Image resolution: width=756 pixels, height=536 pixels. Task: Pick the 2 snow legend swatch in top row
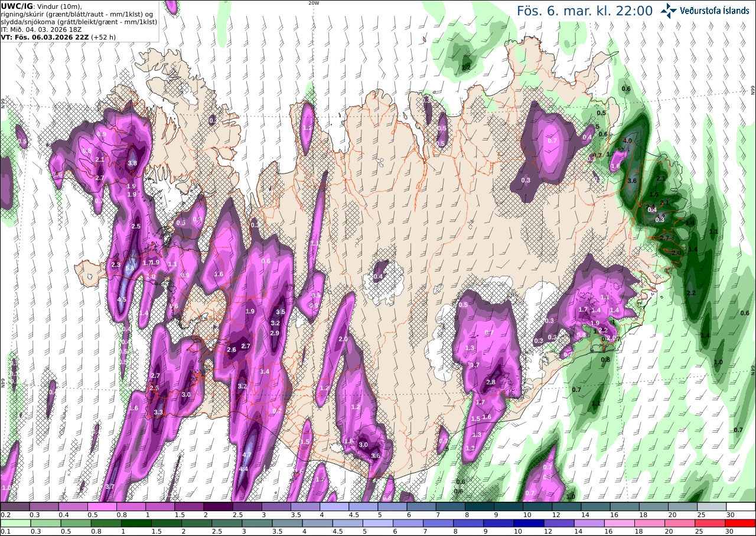218,506
